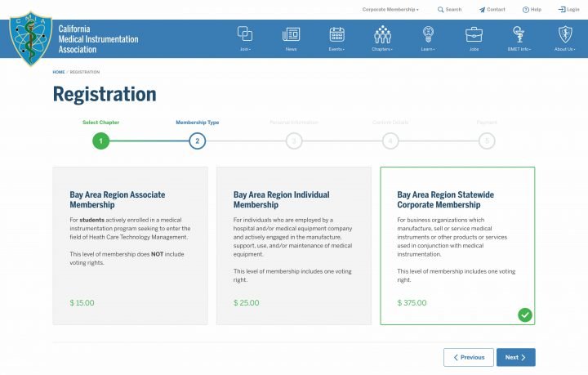Click step 3 circle in progress bar
Screen dimensions: 588x375
pyautogui.click(x=294, y=141)
